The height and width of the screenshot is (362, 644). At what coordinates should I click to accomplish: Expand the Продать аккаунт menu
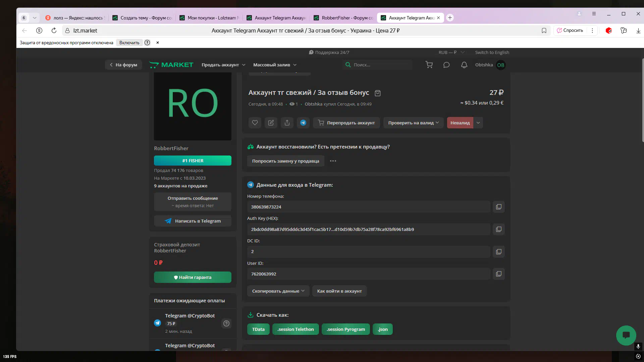pos(223,65)
